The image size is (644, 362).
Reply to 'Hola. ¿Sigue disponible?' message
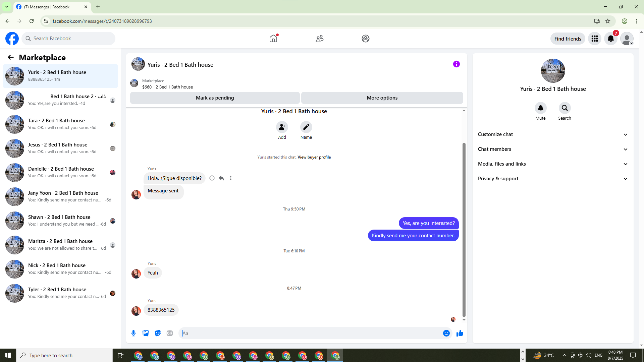coord(221,178)
